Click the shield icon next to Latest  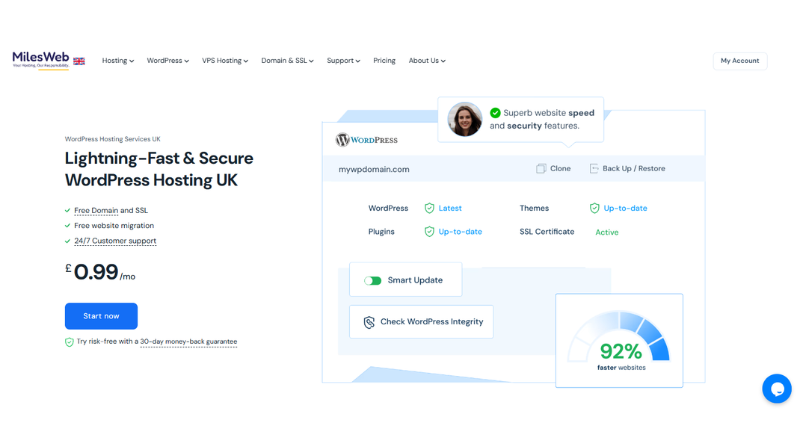430,208
